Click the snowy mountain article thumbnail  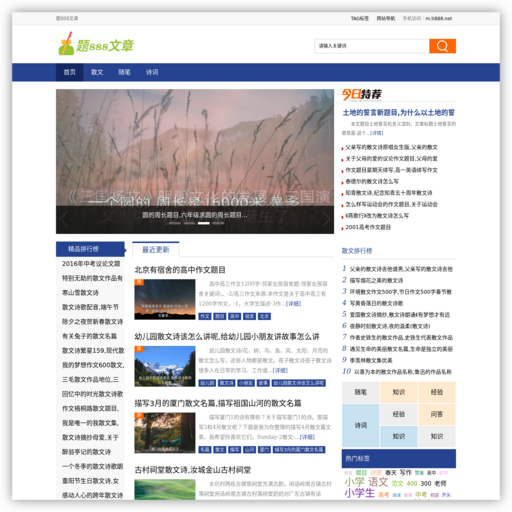[x=165, y=366]
